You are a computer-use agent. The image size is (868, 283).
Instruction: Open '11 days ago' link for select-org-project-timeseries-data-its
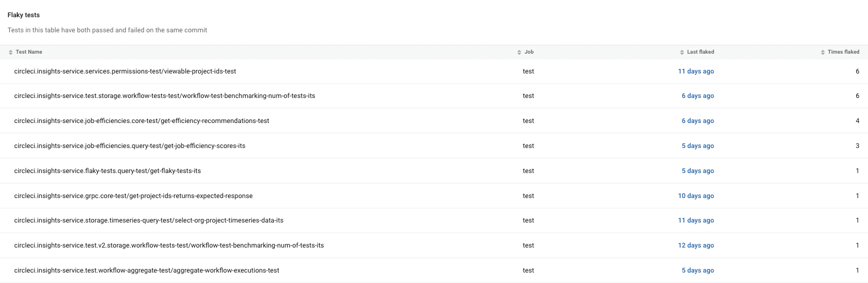[x=696, y=220]
